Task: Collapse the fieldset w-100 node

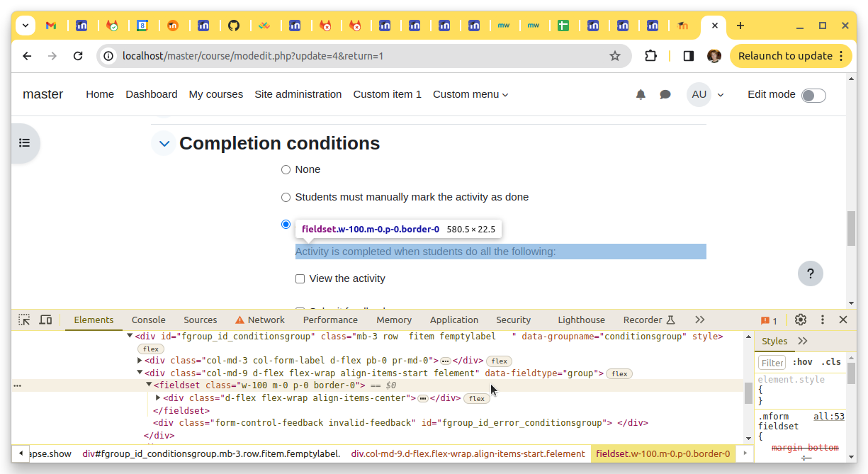Action: pos(150,385)
